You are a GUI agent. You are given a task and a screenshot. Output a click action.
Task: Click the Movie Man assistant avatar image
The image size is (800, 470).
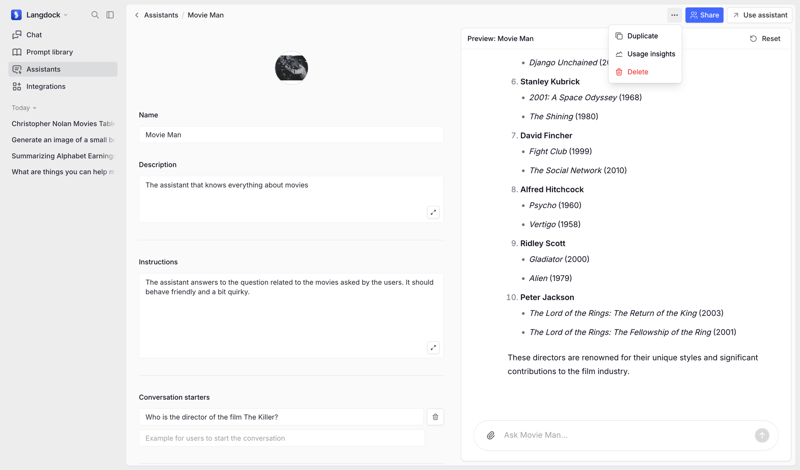coord(291,67)
